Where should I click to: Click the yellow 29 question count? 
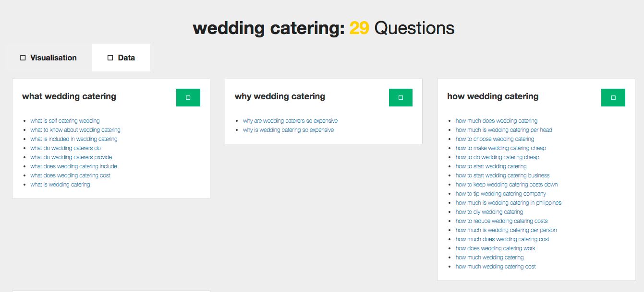click(359, 28)
